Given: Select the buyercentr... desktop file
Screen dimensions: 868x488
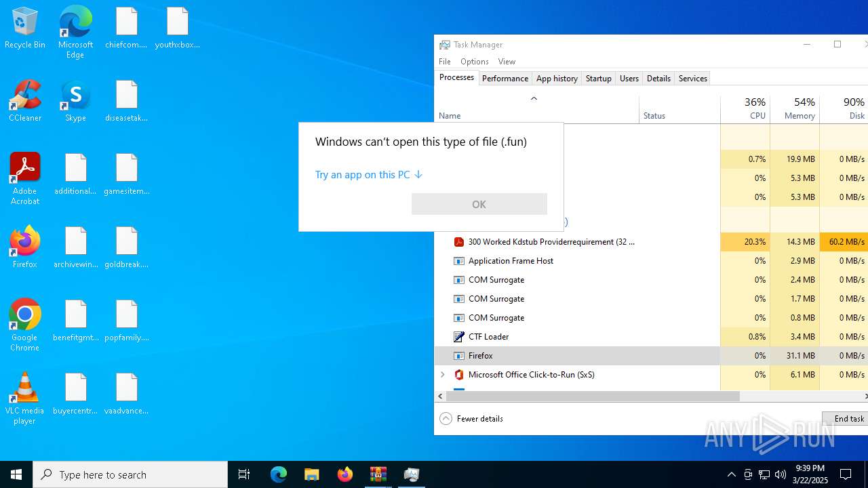Looking at the screenshot, I should coord(75,394).
